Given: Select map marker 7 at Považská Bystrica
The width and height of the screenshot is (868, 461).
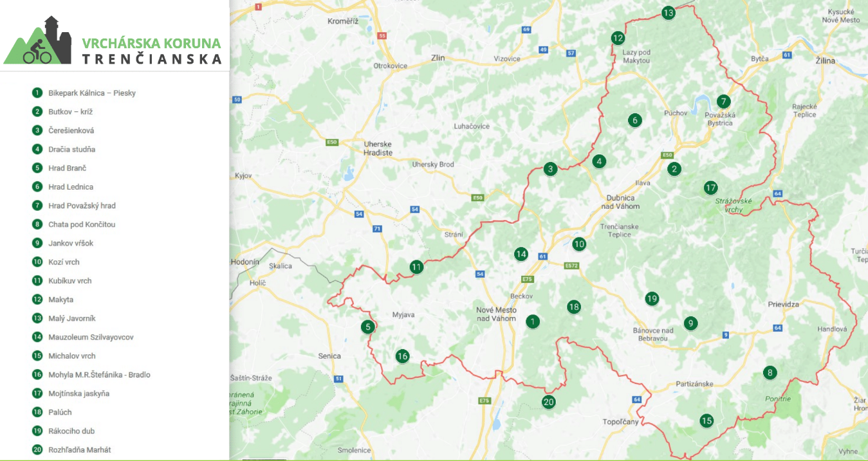Looking at the screenshot, I should (x=724, y=102).
